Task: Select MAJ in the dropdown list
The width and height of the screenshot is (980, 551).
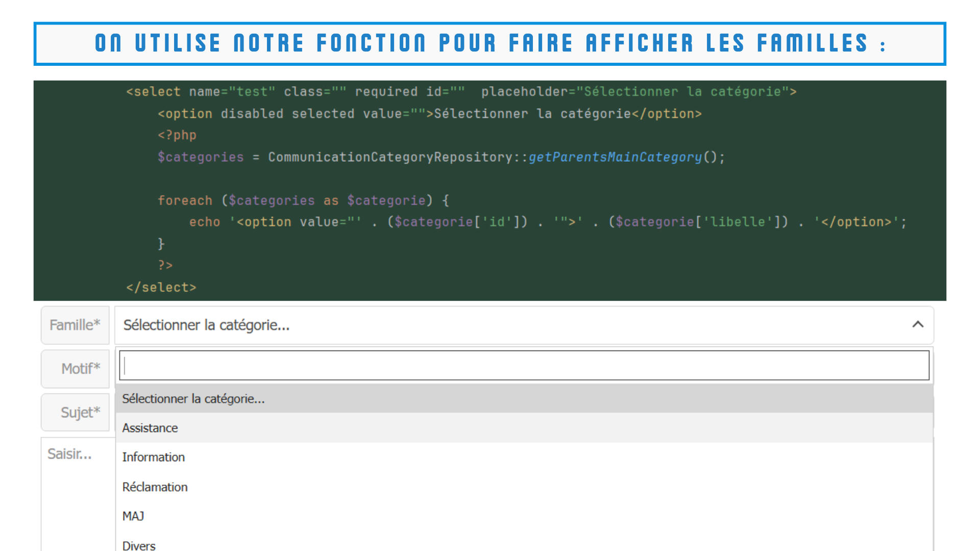Action: [133, 516]
